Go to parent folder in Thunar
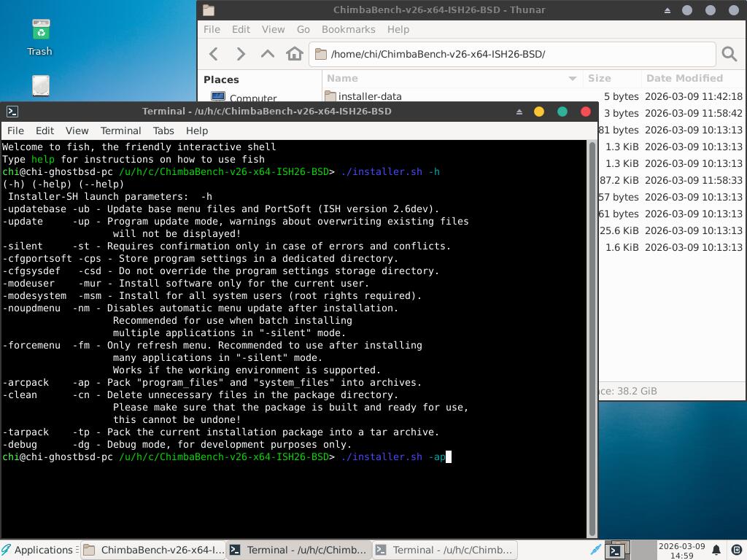This screenshot has height=560, width=747. tap(268, 54)
